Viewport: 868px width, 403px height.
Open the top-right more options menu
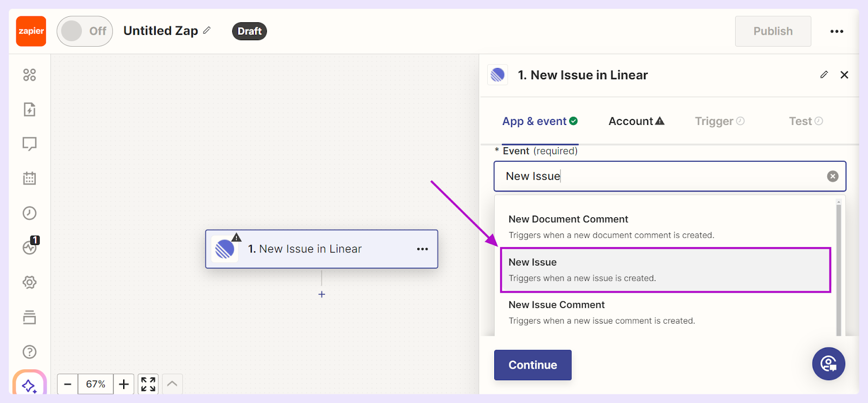click(837, 32)
